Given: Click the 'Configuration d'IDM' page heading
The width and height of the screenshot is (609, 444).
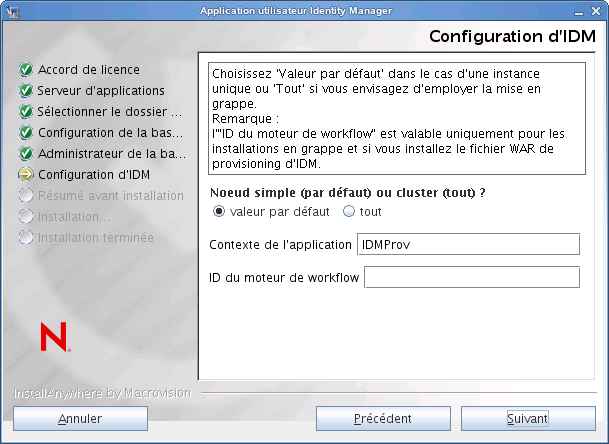Looking at the screenshot, I should coord(512,36).
